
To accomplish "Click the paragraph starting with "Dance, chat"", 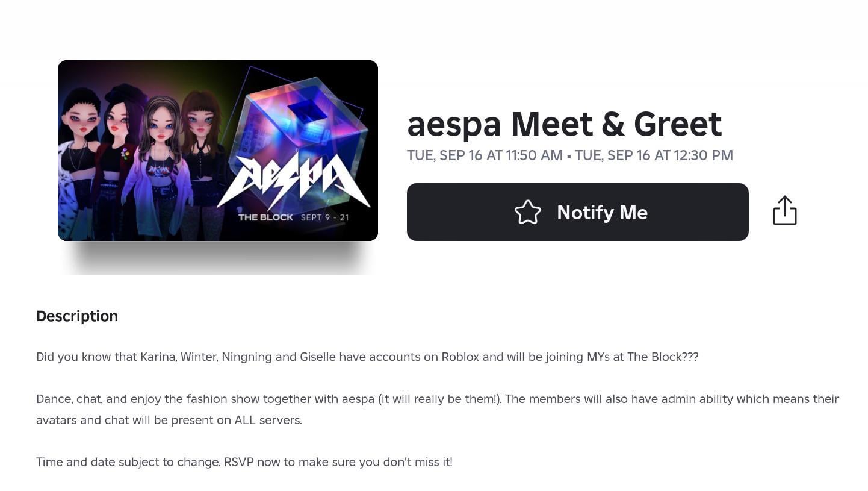I will [x=437, y=409].
